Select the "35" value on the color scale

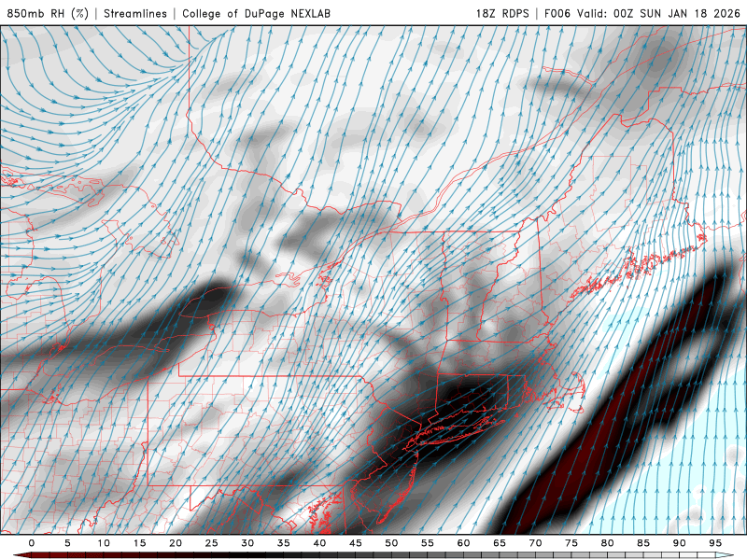(x=284, y=543)
